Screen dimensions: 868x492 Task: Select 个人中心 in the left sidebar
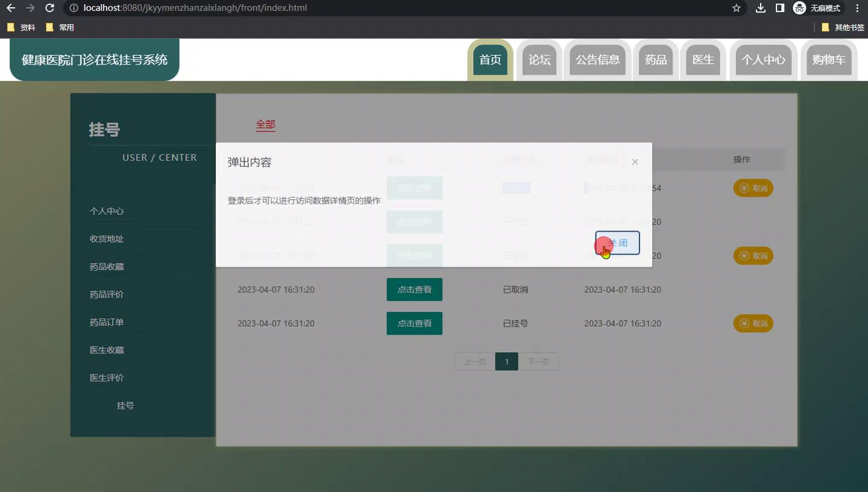(x=107, y=211)
